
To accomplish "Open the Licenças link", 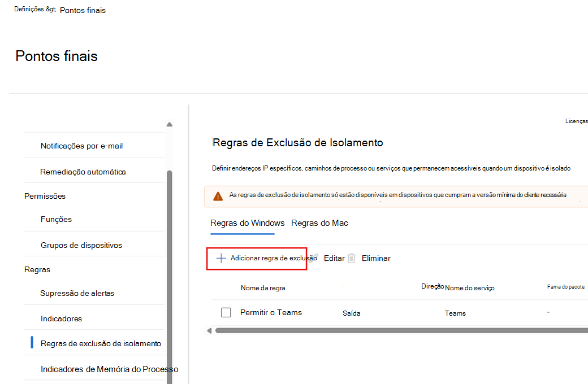I will [577, 120].
